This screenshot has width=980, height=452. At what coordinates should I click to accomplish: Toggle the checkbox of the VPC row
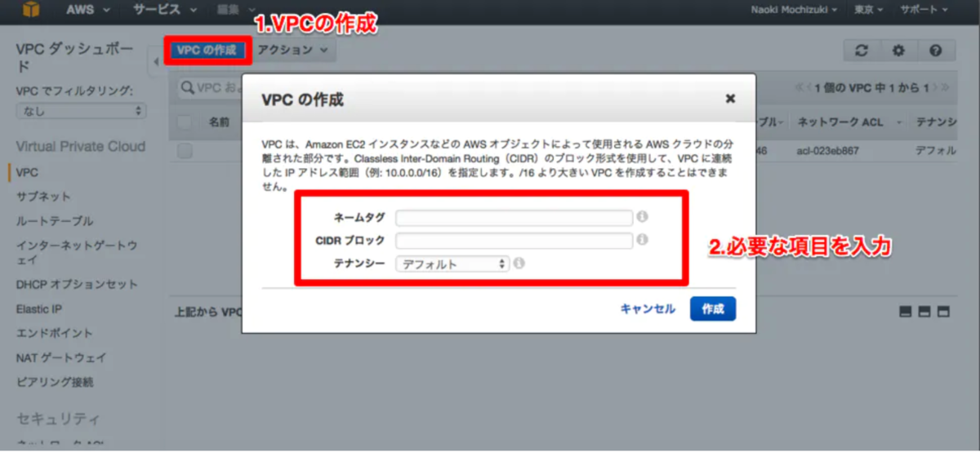pos(185,151)
